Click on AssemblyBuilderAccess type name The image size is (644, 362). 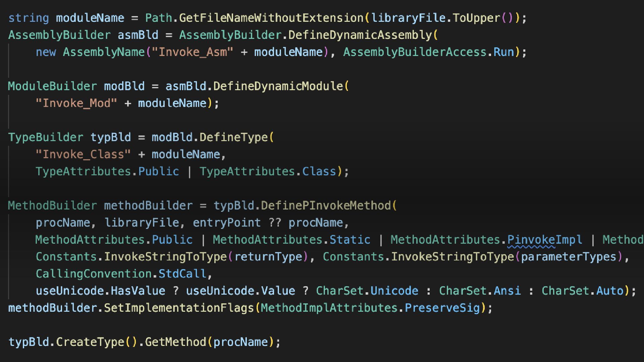pos(415,52)
